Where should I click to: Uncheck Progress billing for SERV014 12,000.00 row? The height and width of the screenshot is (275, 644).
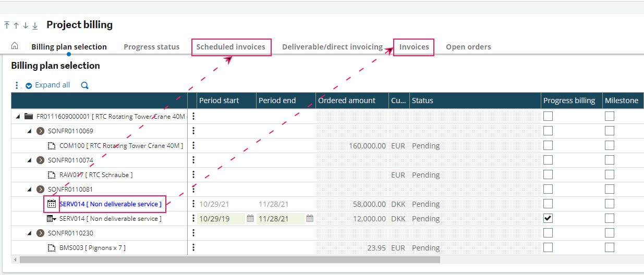(x=548, y=218)
